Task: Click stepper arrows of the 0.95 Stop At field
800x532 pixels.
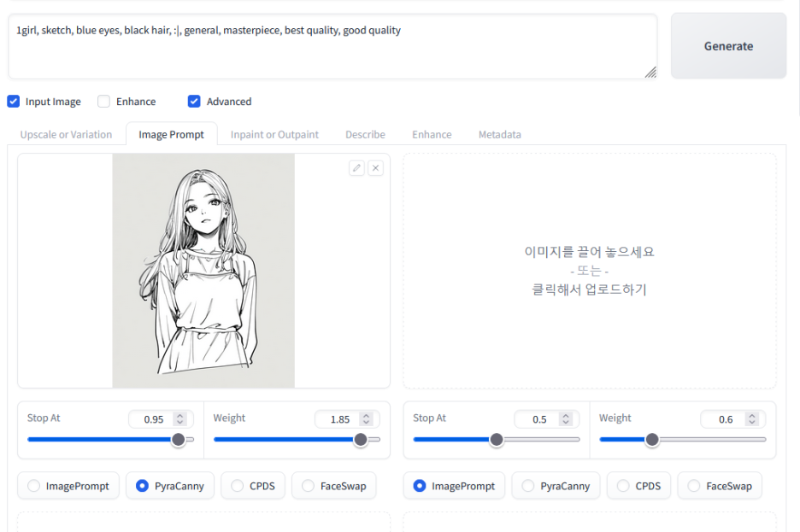Action: (x=179, y=419)
